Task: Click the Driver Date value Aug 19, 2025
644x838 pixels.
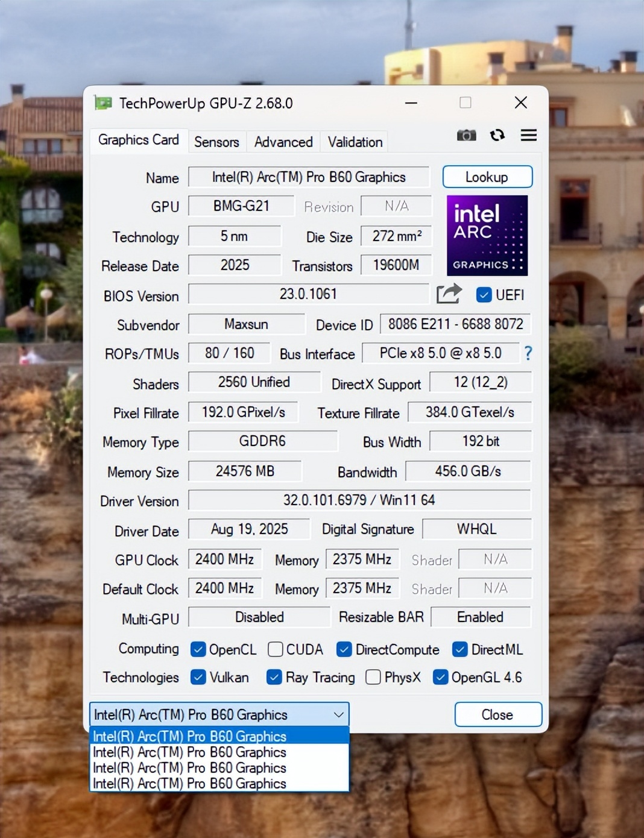Action: tap(249, 529)
